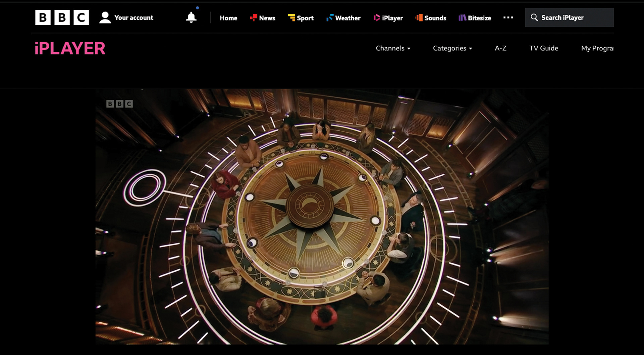Click the BBC logo blocks

pyautogui.click(x=62, y=17)
